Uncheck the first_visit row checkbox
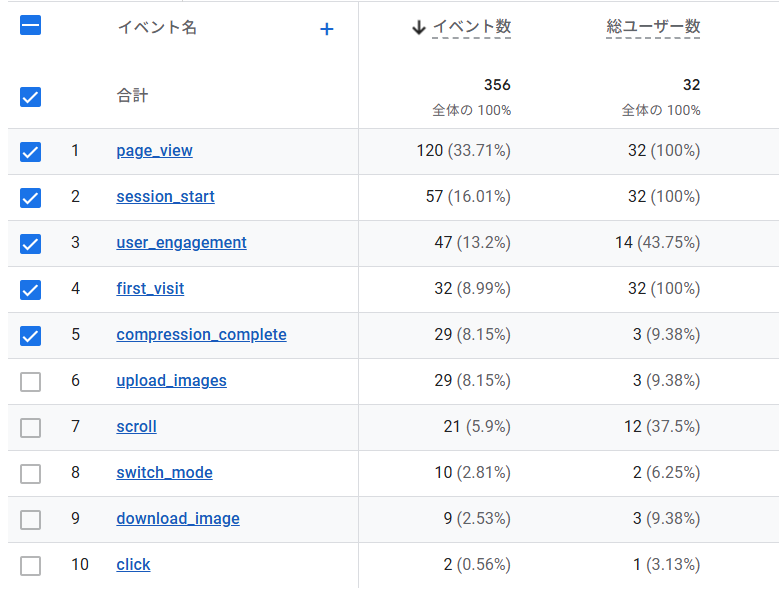 point(30,290)
